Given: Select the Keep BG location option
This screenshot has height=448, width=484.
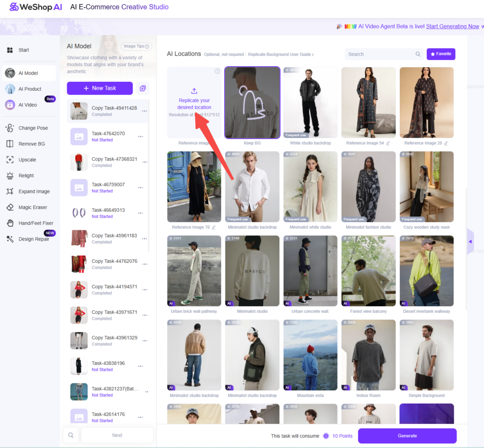Looking at the screenshot, I should (x=252, y=102).
